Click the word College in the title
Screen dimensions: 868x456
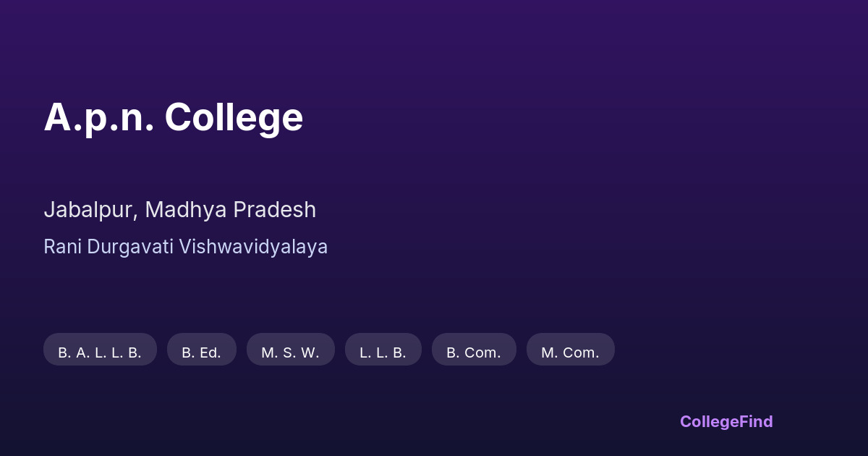(x=234, y=117)
